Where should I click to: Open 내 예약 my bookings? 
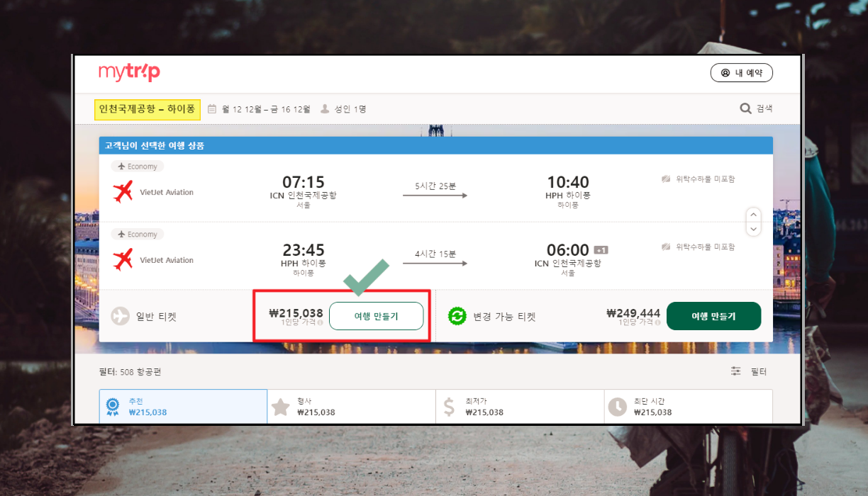741,73
